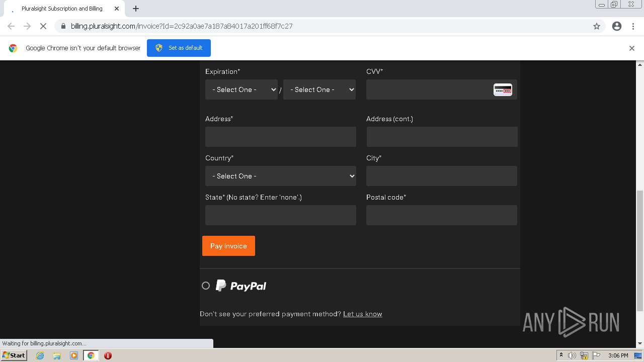Click the page vertical scrollbar thumb
Viewport: 644px width, 362px height.
(640, 250)
